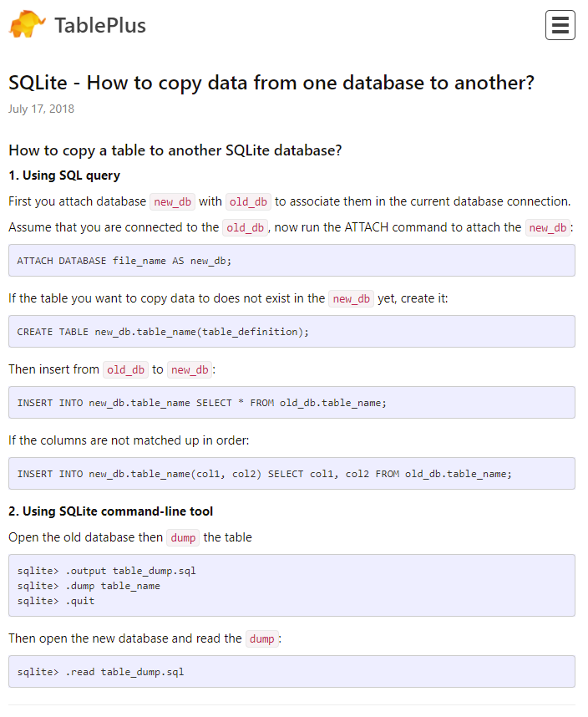Click the TablePlus elephant logo icon
Screen dimensions: 588x717
coord(28,25)
